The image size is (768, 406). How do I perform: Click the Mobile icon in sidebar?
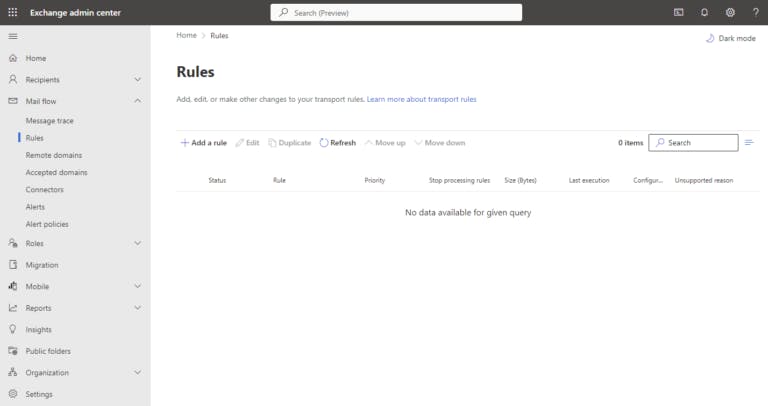[x=13, y=286]
